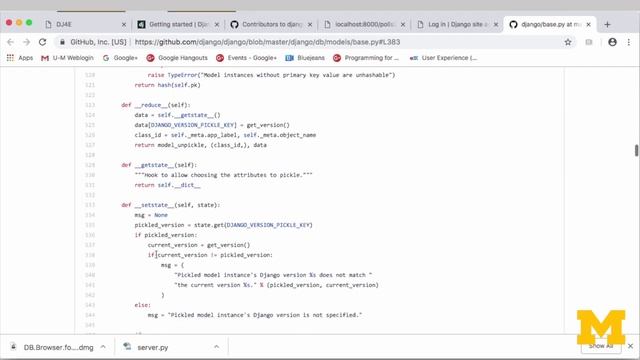640x360 pixels.
Task: Click text 'def __reduce__(self):'
Action: click(156, 105)
